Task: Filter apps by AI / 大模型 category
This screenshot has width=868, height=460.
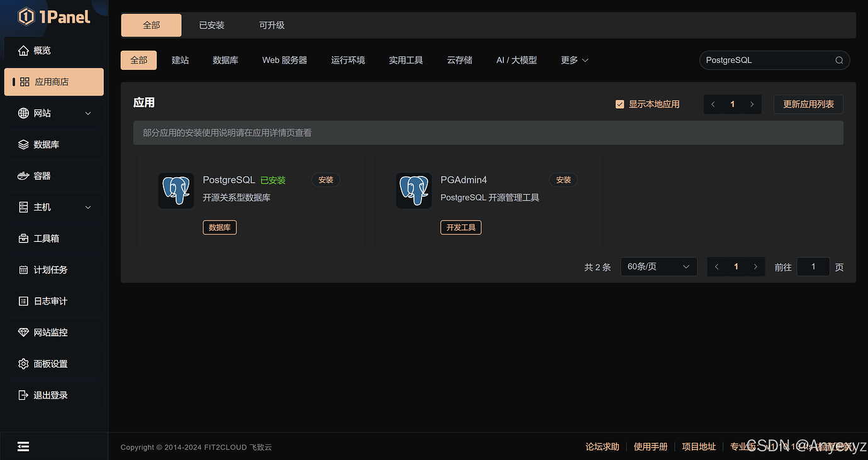Action: (516, 60)
